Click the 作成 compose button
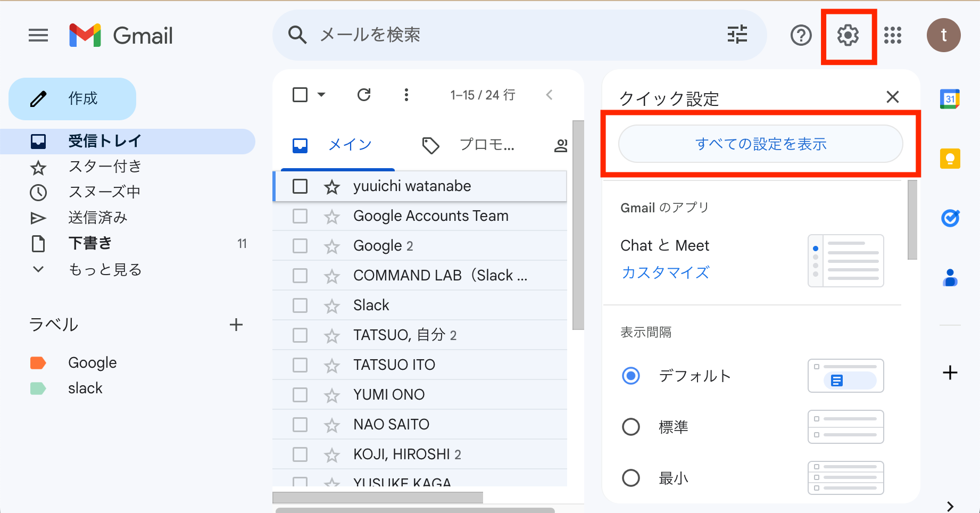 point(72,99)
